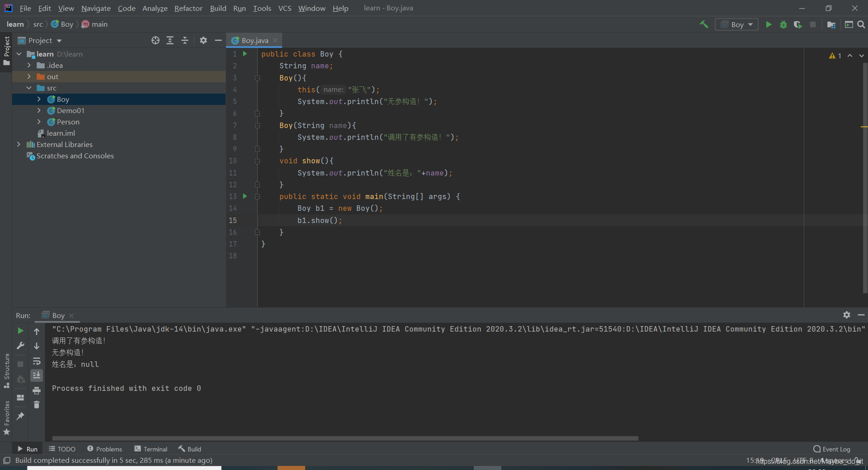Clear console with trash icon
The height and width of the screenshot is (470, 868).
(x=37, y=405)
